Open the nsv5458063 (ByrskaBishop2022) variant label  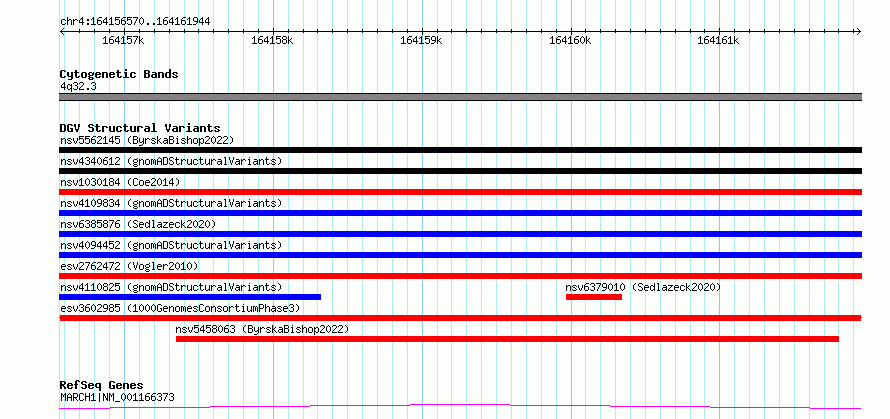[x=262, y=329]
